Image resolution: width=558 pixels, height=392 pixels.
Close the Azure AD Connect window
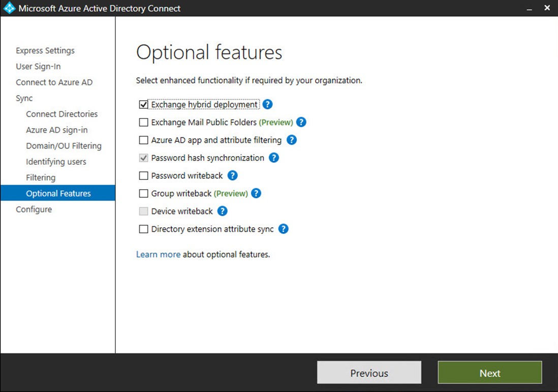(547, 8)
